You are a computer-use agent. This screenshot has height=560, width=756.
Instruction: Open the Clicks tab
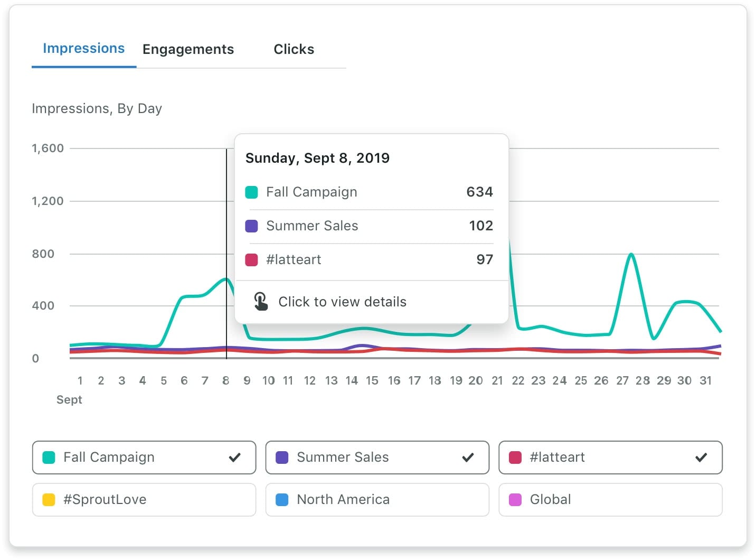294,49
